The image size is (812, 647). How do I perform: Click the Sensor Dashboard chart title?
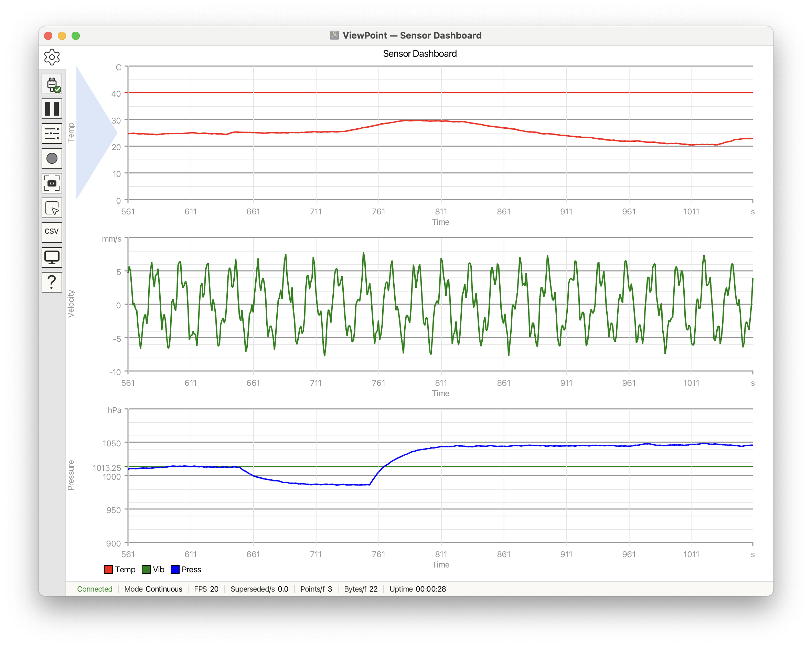[x=419, y=53]
